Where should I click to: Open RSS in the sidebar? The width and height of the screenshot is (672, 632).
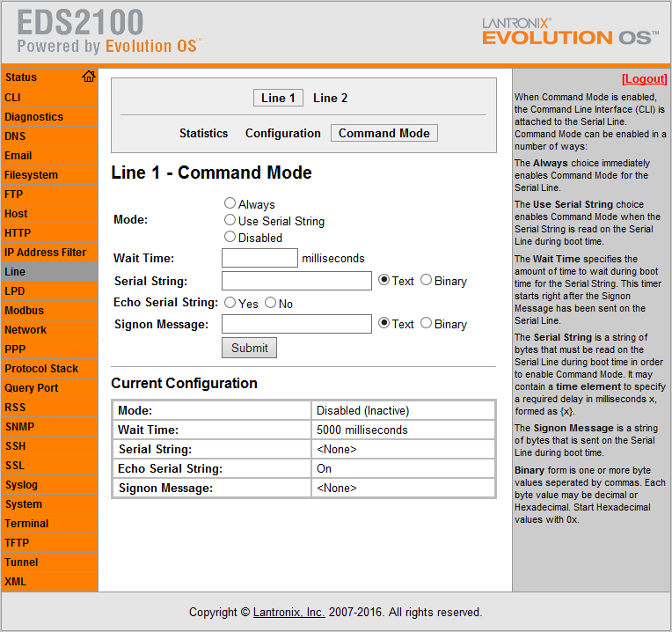[50, 408]
